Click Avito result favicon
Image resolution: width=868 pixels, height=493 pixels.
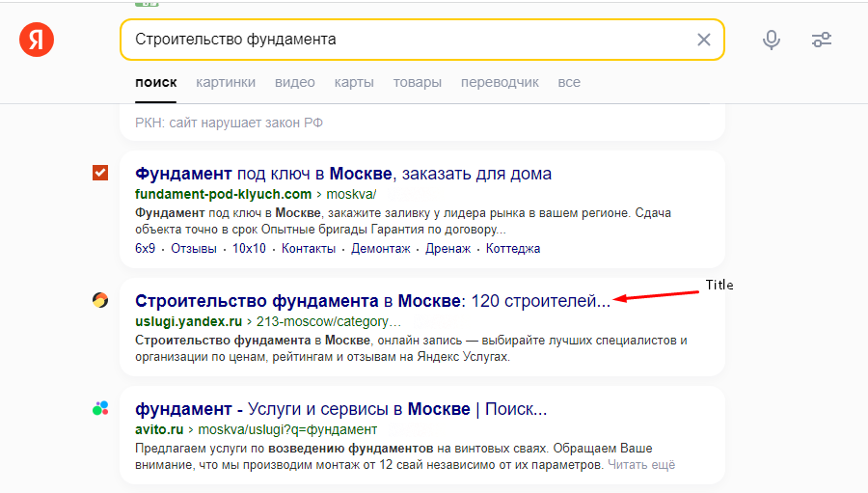point(100,409)
